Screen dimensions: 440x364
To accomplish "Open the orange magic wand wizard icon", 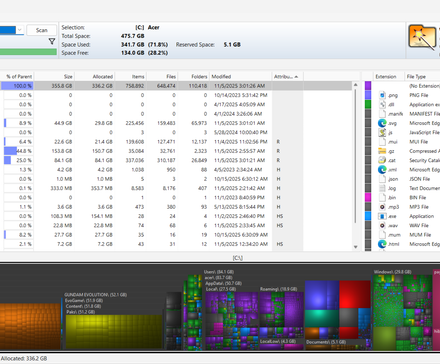I will point(422,38).
